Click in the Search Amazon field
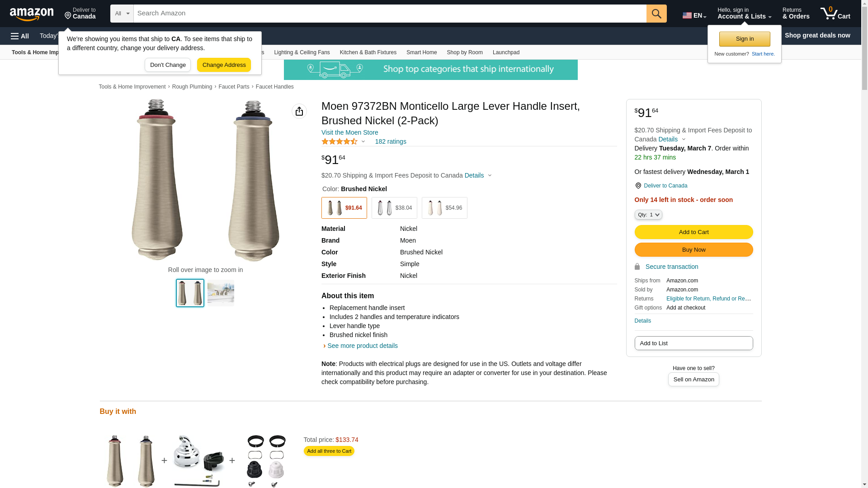Screen dimensions: 868x488 click(390, 14)
